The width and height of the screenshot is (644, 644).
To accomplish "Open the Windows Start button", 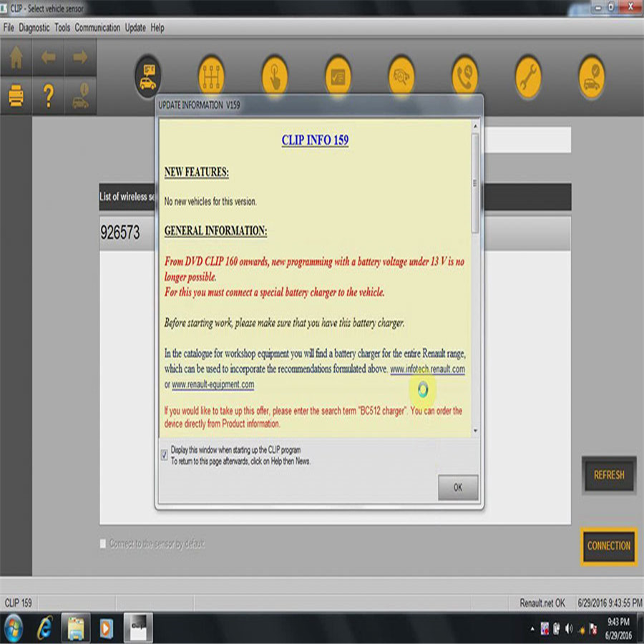I will [x=13, y=628].
